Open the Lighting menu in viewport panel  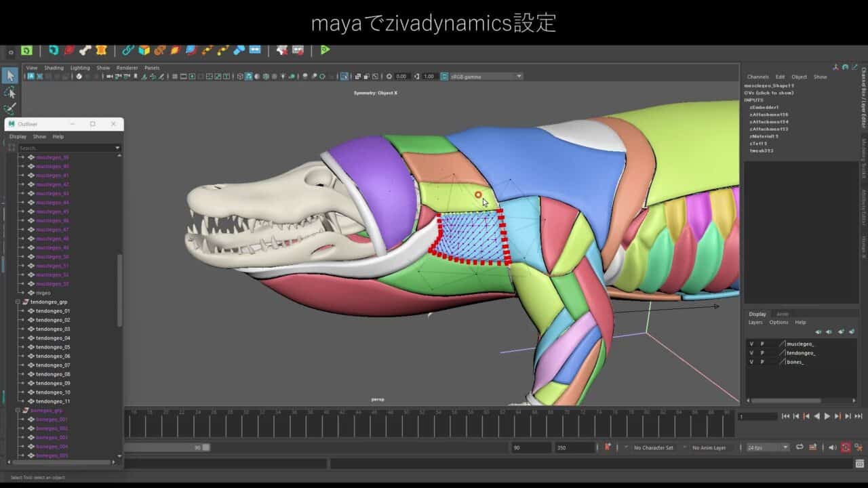click(x=80, y=68)
